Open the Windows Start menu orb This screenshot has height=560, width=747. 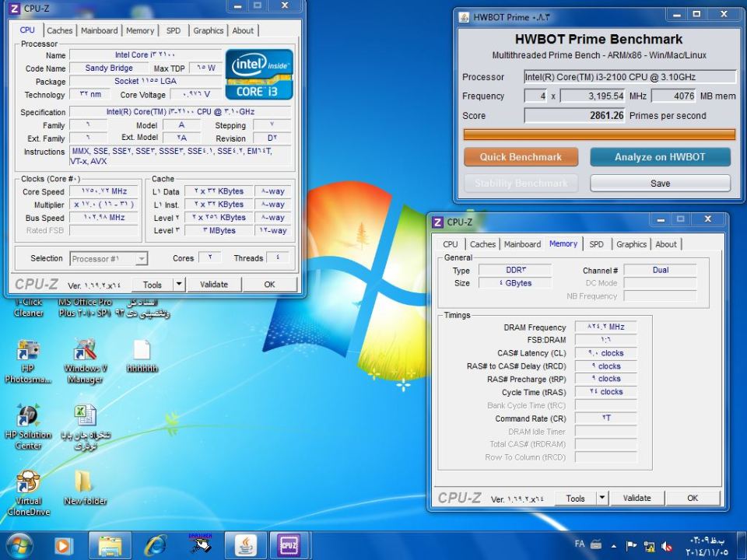click(19, 546)
